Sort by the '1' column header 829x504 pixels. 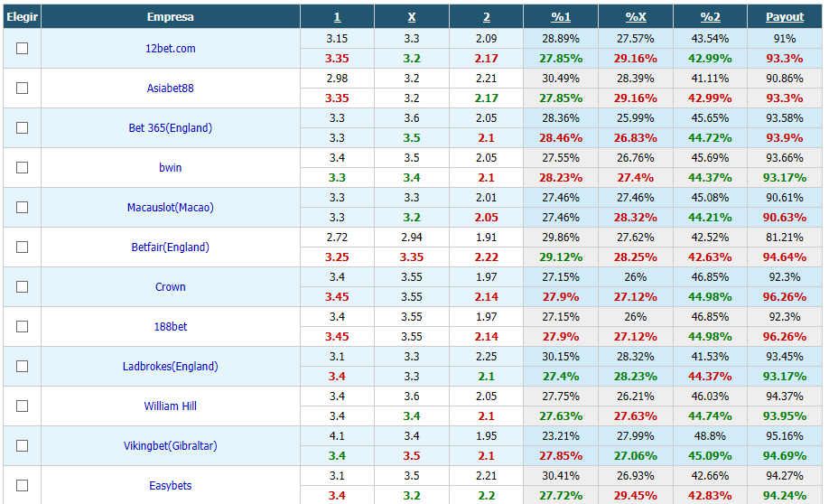pyautogui.click(x=338, y=17)
